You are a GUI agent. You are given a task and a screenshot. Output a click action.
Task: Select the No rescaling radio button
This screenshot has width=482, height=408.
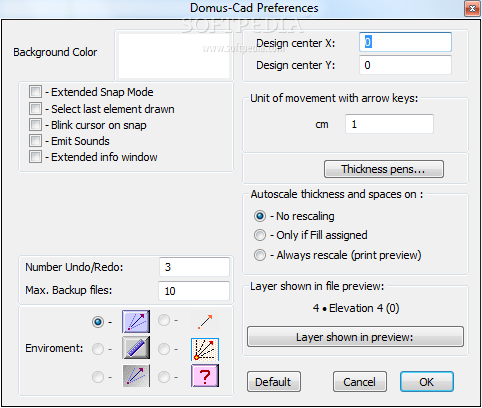tap(260, 216)
